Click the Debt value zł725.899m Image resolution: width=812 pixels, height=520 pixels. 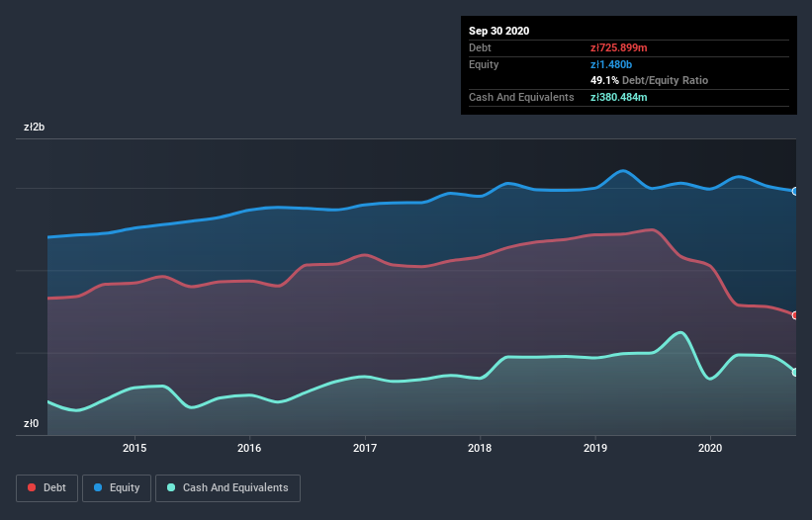619,48
